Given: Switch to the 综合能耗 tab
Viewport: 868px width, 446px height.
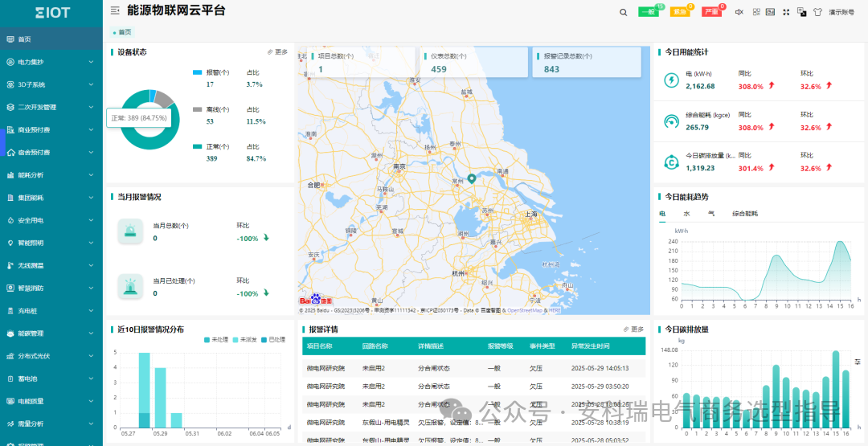Looking at the screenshot, I should coord(745,214).
